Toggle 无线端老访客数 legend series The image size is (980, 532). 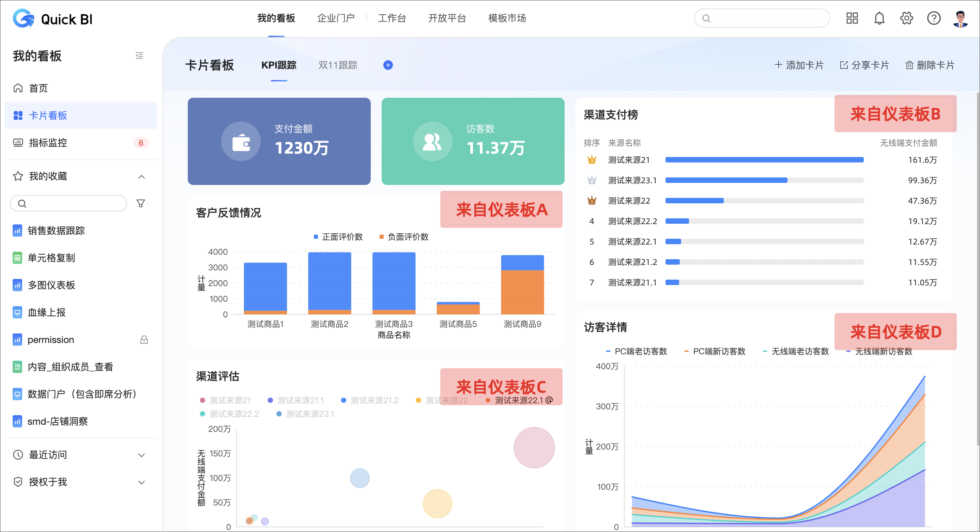796,351
